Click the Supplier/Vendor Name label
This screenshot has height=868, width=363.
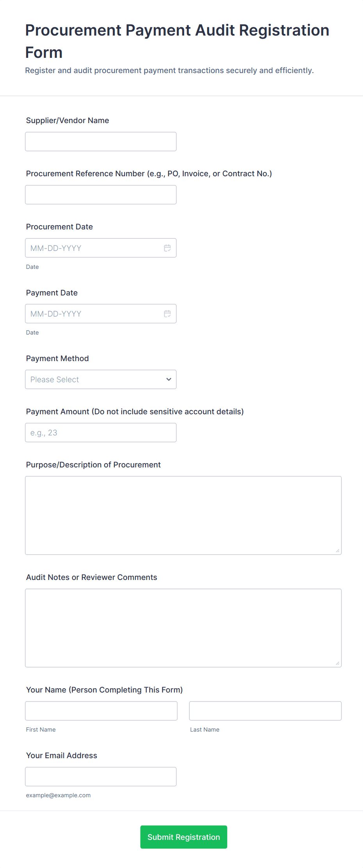68,120
